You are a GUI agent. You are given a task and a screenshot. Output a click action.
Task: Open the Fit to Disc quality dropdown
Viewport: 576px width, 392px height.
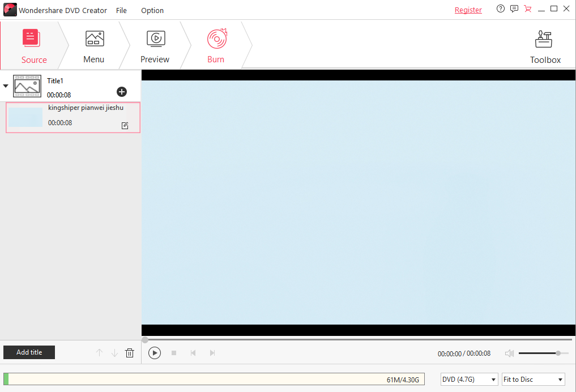[x=533, y=380]
